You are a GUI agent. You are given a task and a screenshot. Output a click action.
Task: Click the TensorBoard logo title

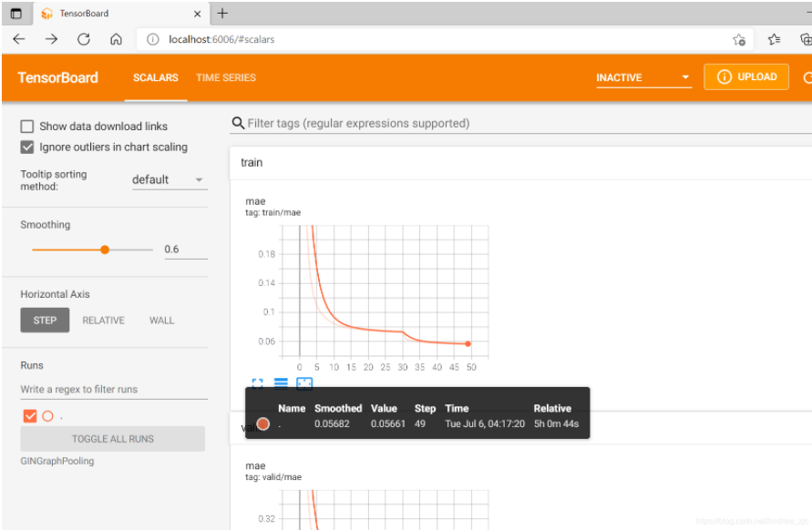(x=58, y=77)
